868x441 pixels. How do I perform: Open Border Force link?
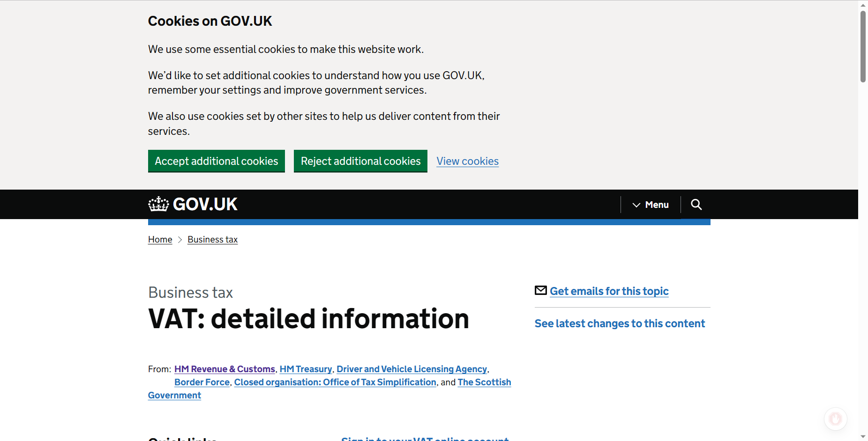202,382
